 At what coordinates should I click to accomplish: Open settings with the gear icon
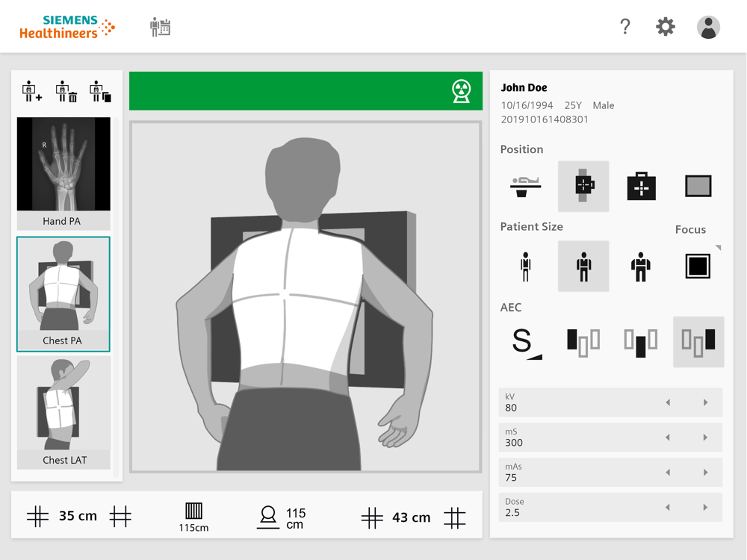[666, 27]
